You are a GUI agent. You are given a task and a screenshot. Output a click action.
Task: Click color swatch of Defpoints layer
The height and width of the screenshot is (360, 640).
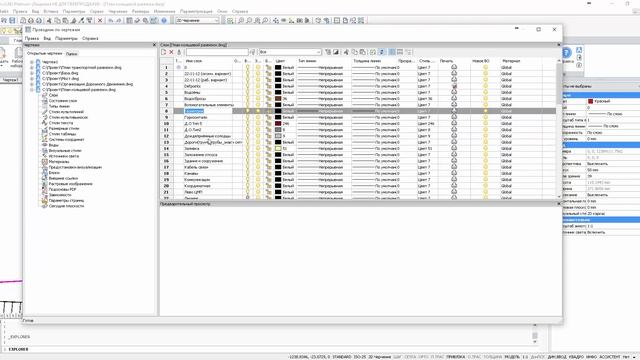[278, 86]
